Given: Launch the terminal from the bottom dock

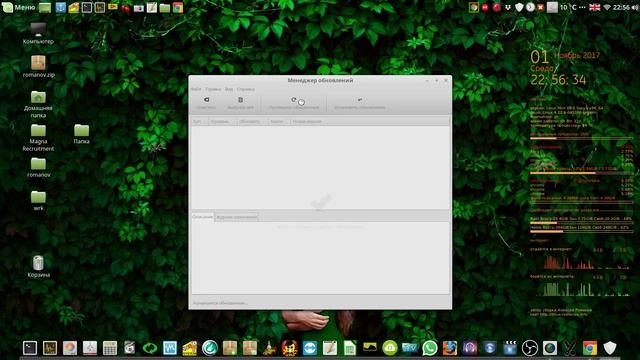Looking at the screenshot, I should point(30,348).
